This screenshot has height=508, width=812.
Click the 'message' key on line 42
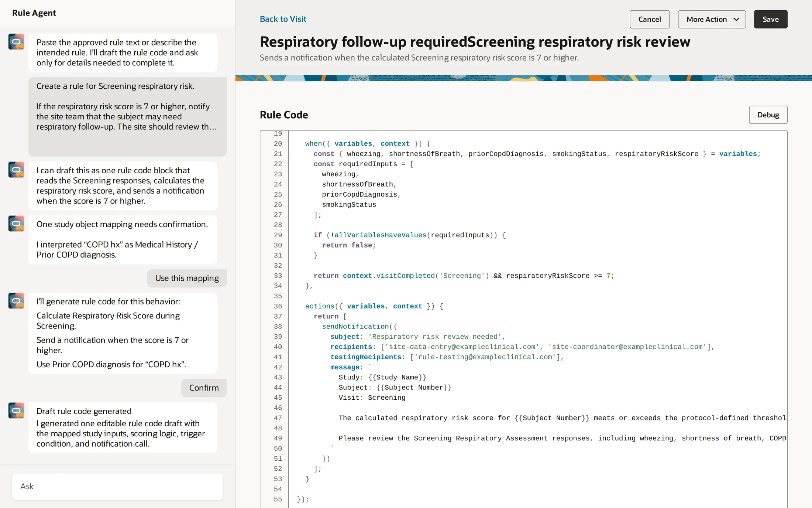coord(345,367)
